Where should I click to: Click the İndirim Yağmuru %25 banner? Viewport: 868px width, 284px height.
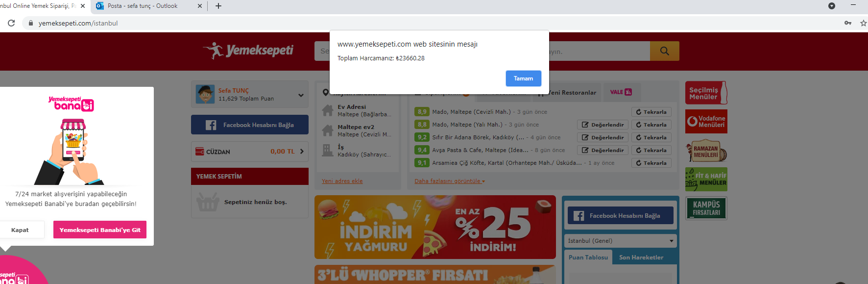435,227
